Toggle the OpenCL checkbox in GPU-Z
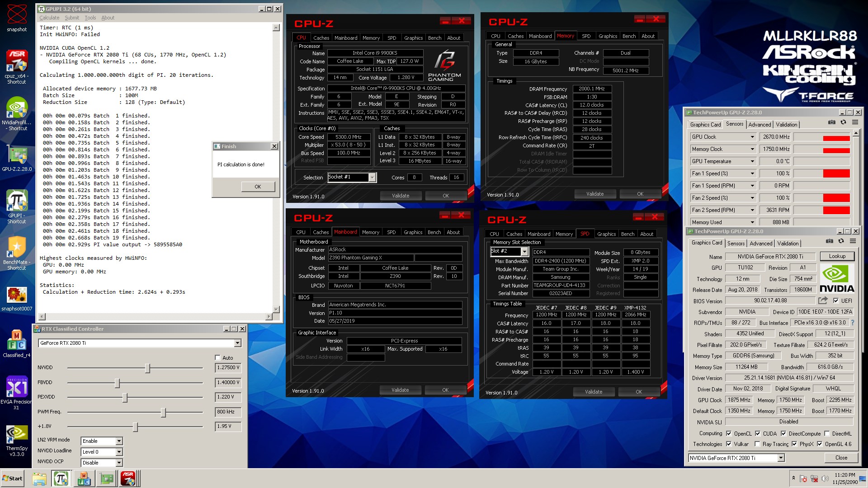This screenshot has height=488, width=868. [x=729, y=433]
